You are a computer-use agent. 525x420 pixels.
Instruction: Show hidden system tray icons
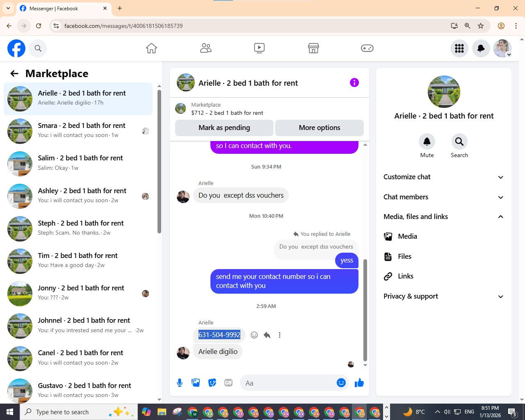tap(437, 412)
